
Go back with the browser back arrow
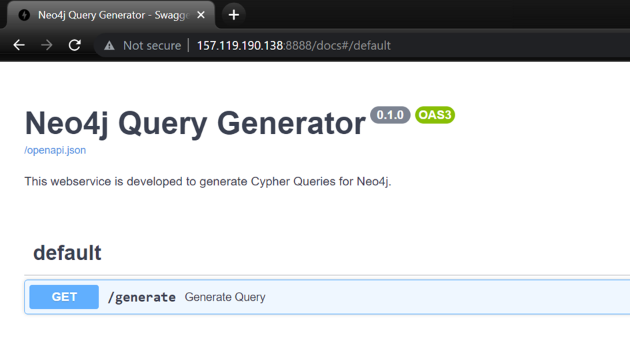19,45
